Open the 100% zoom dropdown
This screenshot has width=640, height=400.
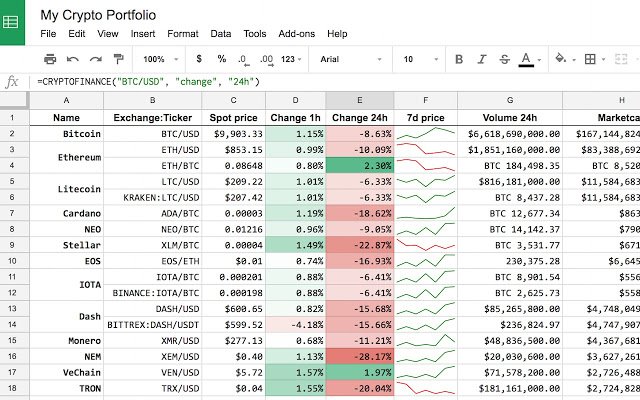point(161,59)
